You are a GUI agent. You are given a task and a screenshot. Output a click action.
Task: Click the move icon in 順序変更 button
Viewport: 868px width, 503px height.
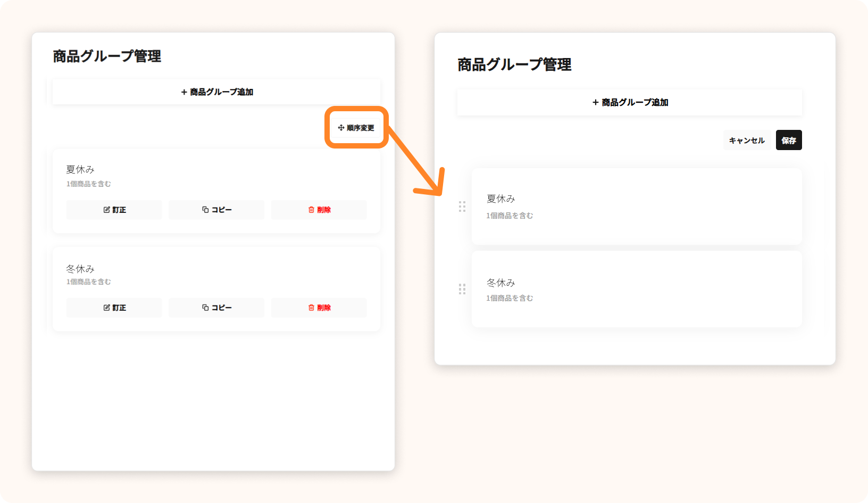coord(341,128)
